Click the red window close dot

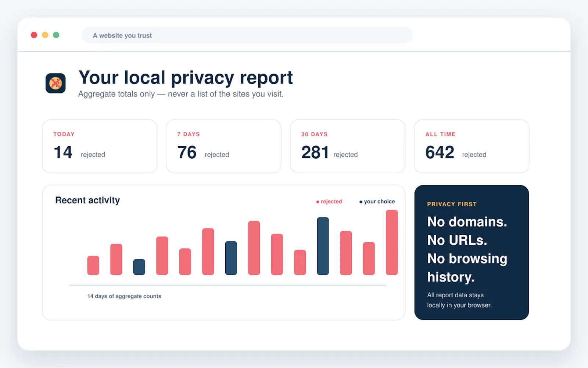click(x=34, y=35)
